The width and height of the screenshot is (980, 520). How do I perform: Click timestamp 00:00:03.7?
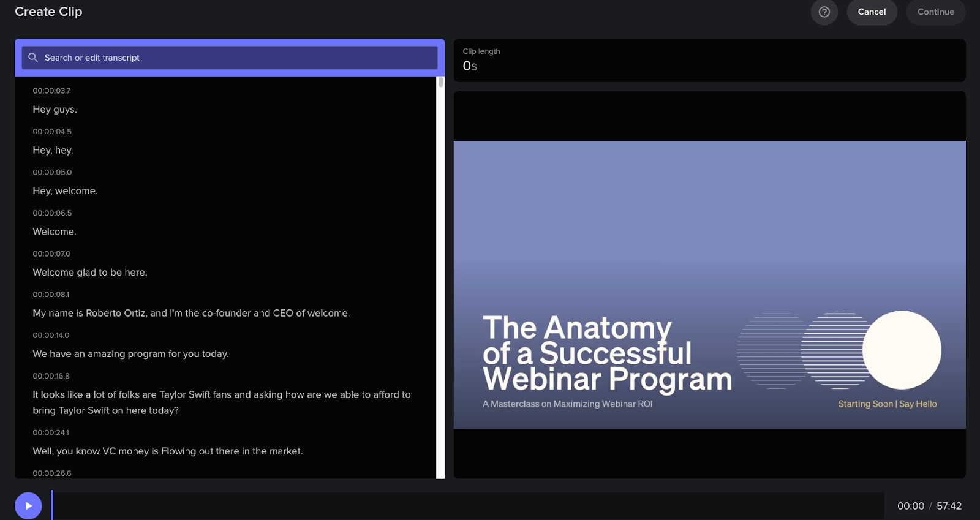[51, 91]
